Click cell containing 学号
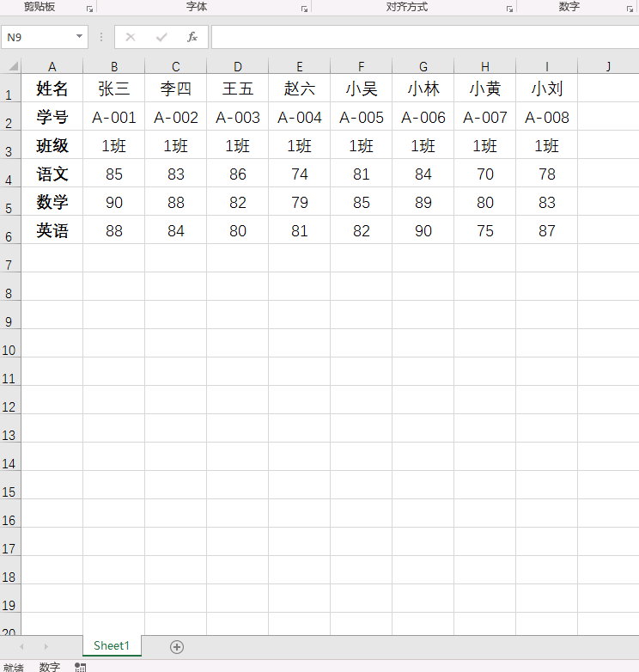The width and height of the screenshot is (639, 672). [52, 117]
